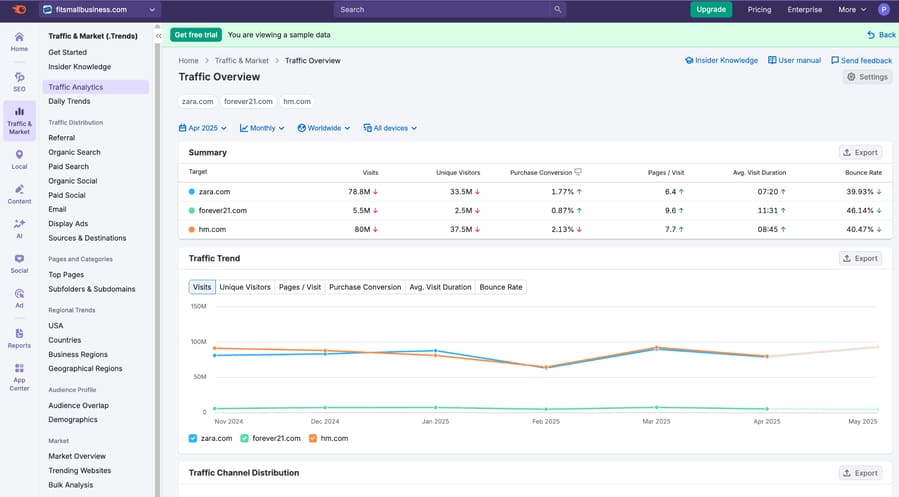Viewport: 899px width, 497px height.
Task: Export the Traffic Trend chart
Action: click(x=860, y=259)
